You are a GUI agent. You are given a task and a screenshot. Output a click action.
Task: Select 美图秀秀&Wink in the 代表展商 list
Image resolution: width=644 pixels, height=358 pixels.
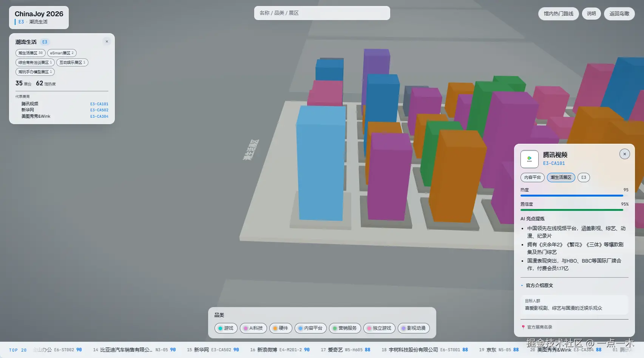point(65,117)
